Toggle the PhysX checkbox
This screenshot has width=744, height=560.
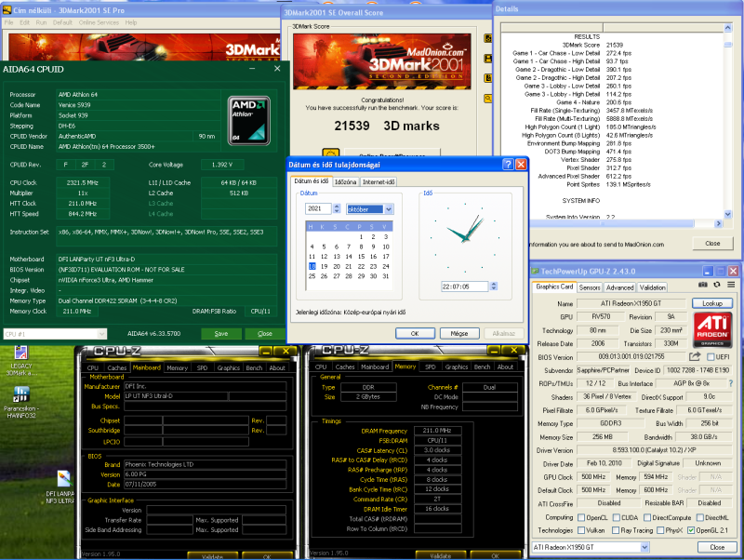point(660,530)
